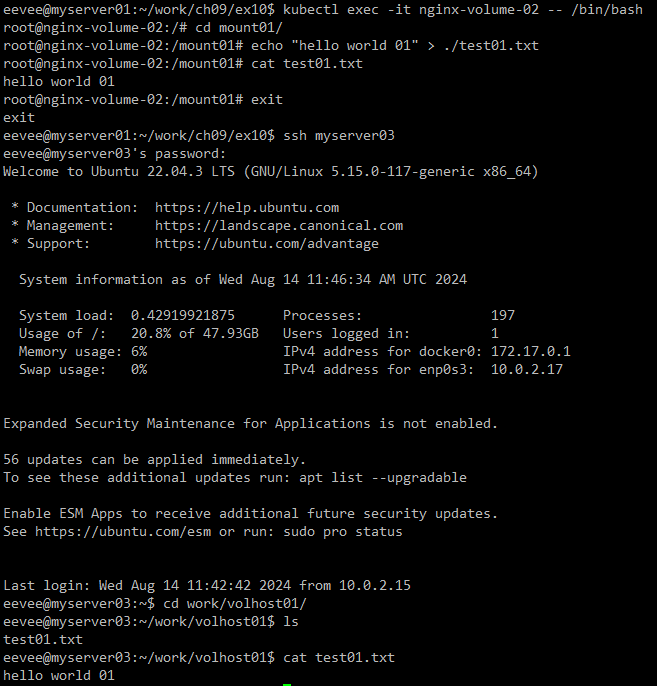657x686 pixels.
Task: Click the green terminal cursor at the bottom
Action: tap(287, 684)
